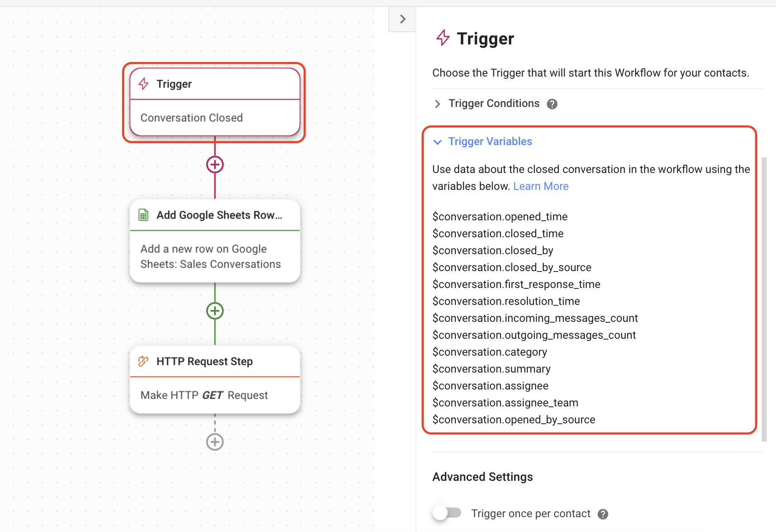Click the Trigger panel heading lightning icon
The image size is (776, 532).
pyautogui.click(x=443, y=38)
